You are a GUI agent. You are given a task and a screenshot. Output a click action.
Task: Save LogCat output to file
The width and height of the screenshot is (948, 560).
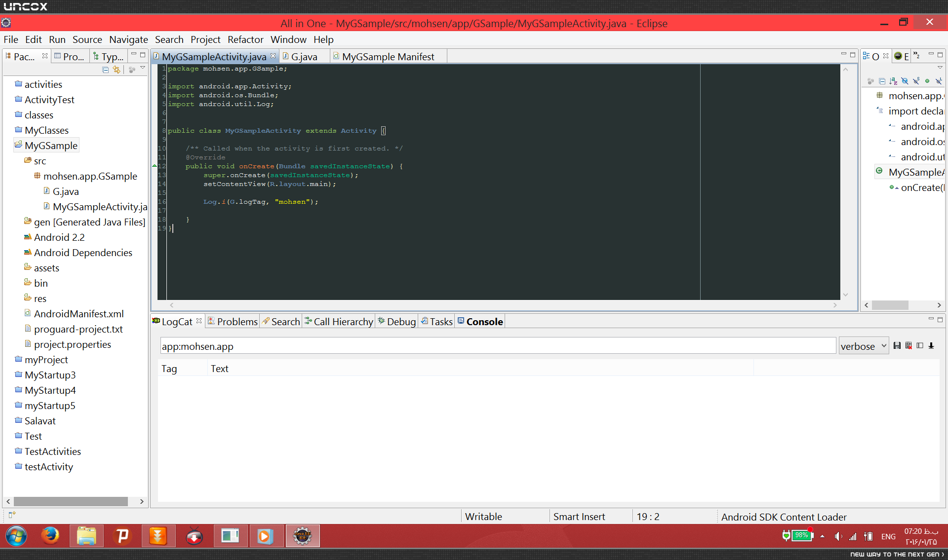(897, 346)
